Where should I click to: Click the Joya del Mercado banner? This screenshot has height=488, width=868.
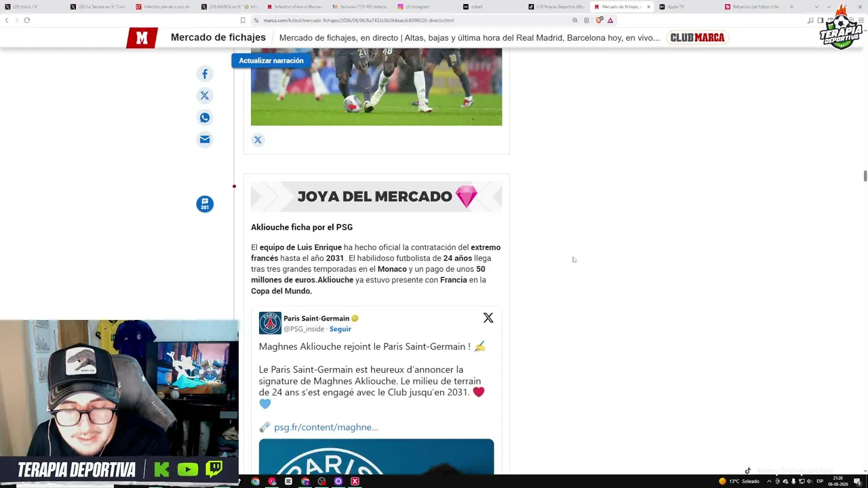click(x=376, y=197)
